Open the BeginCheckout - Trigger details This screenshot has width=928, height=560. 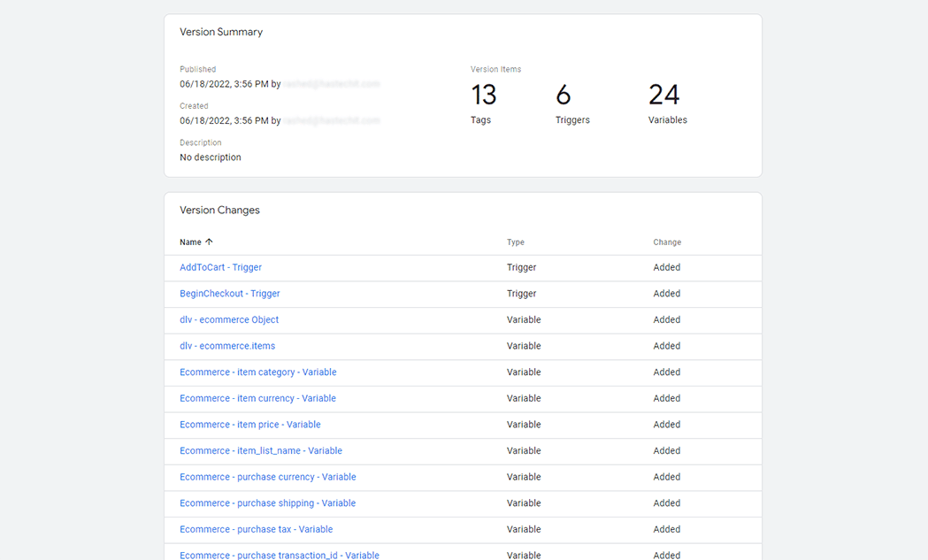point(229,293)
